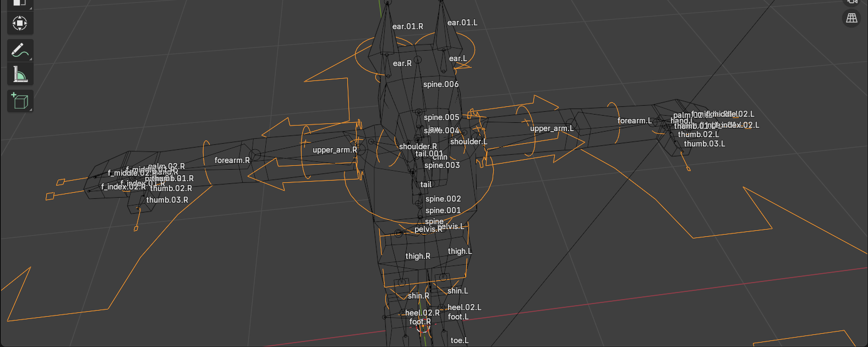868x347 pixels.
Task: Select the forearm.L bone label
Action: (x=634, y=121)
